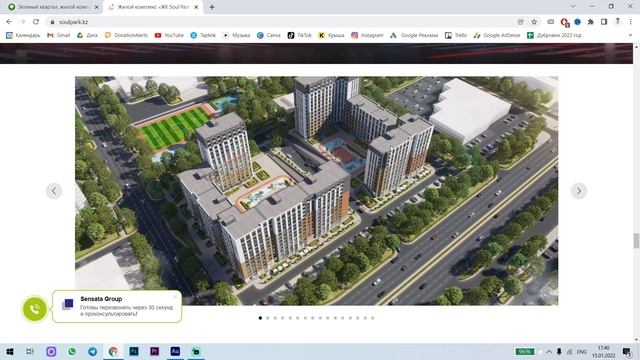Viewport: 640px width, 360px height.
Task: Click the page's vertical scrollbar thumb
Action: pyautogui.click(x=636, y=240)
